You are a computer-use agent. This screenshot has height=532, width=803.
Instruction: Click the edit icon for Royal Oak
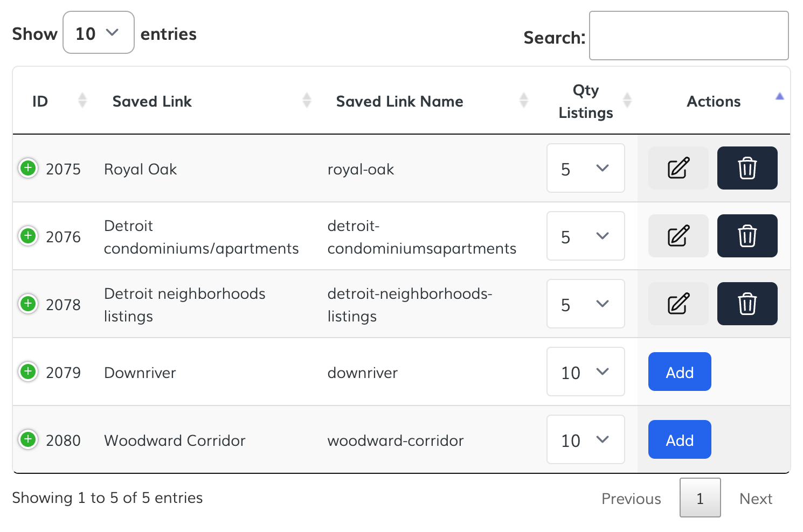[x=678, y=168]
